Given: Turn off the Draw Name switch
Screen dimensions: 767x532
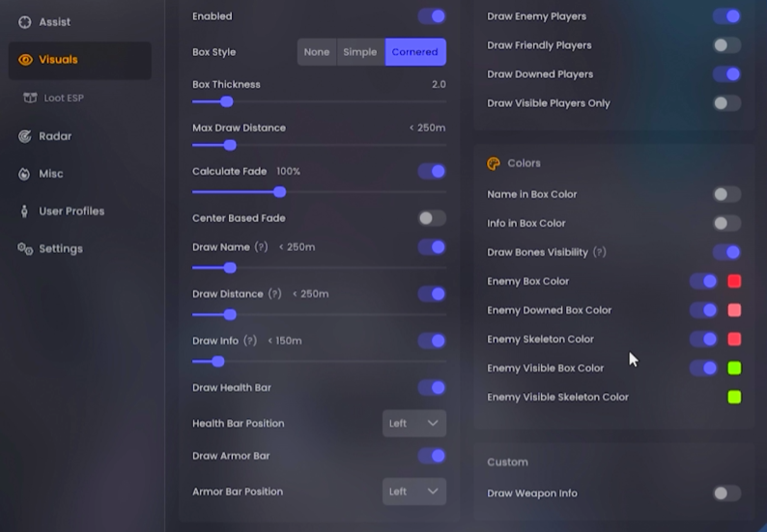Looking at the screenshot, I should point(432,247).
